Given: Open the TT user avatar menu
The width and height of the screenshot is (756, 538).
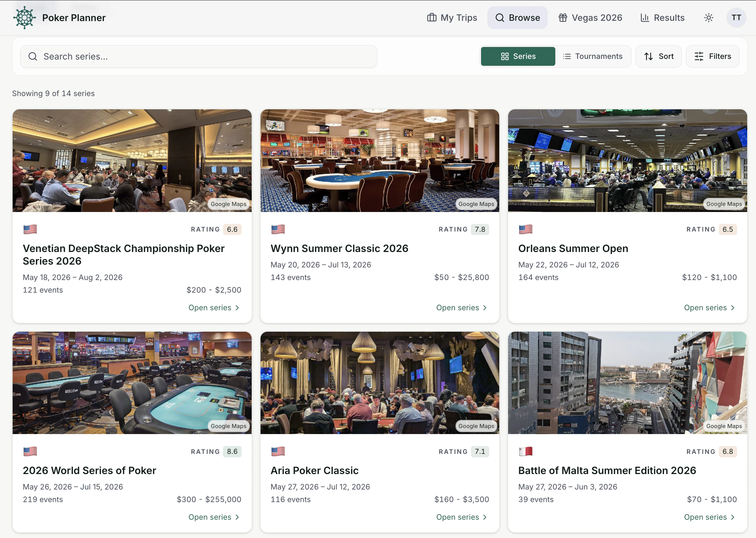Looking at the screenshot, I should point(736,18).
